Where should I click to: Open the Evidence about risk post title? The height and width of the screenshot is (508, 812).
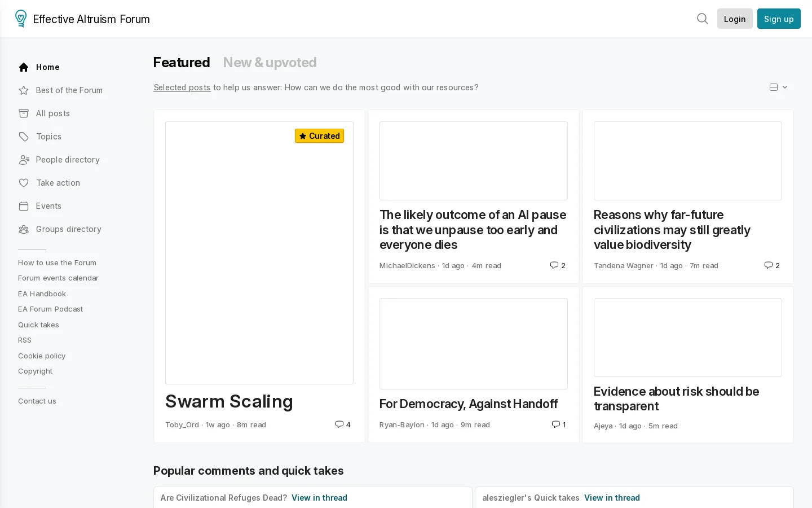tap(676, 398)
